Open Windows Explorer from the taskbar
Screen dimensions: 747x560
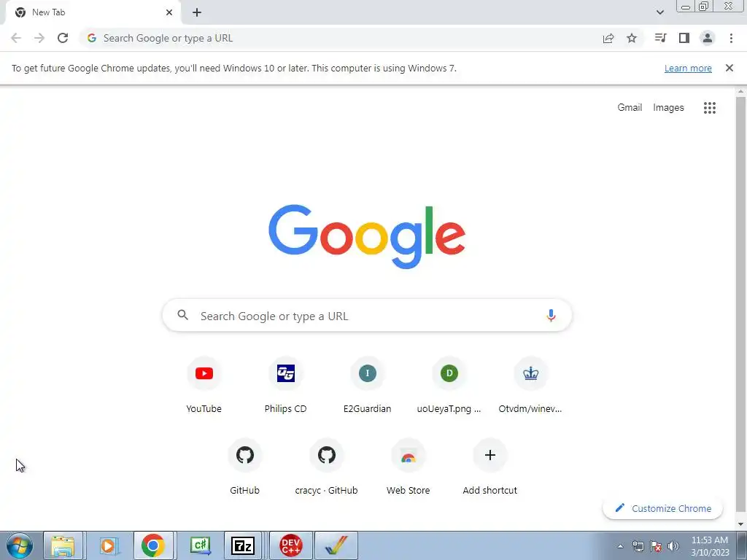click(x=63, y=545)
